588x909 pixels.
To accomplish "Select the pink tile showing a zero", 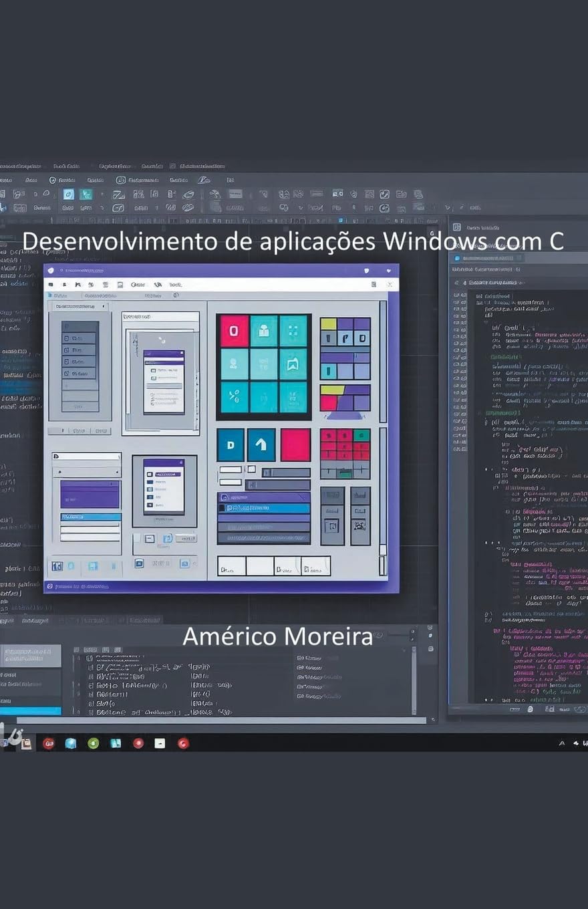I will coord(234,331).
